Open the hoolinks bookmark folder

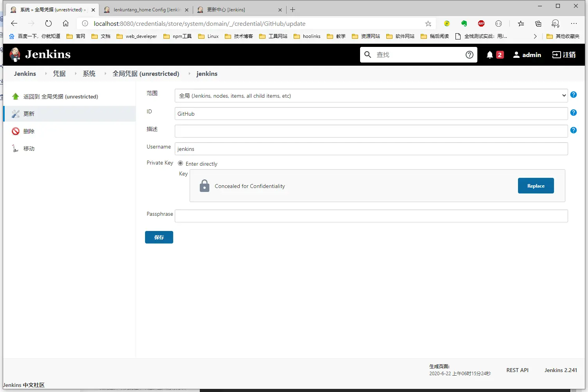[x=307, y=36]
